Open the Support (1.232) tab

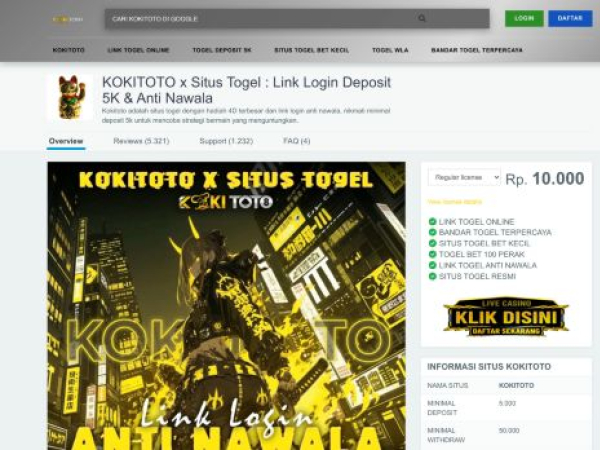(x=226, y=141)
